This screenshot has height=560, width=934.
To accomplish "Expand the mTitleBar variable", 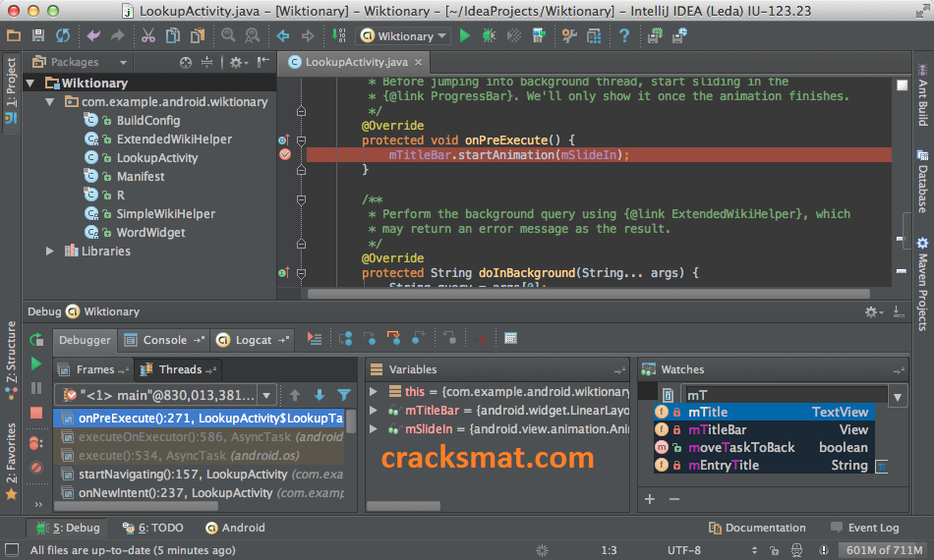I will [374, 410].
